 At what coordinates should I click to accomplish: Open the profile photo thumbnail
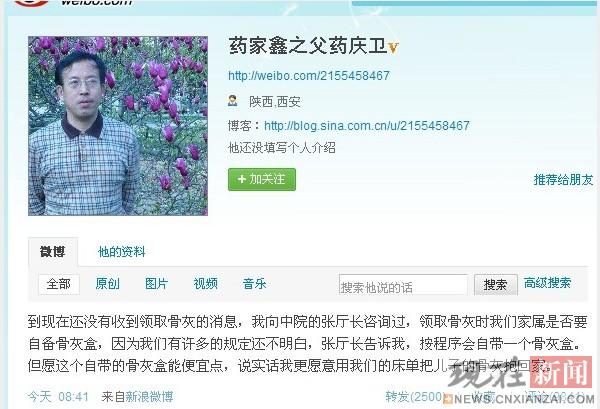(x=118, y=126)
